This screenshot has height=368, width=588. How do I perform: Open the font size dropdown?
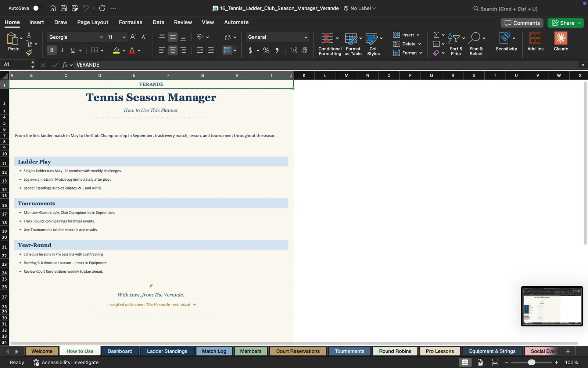(x=124, y=37)
